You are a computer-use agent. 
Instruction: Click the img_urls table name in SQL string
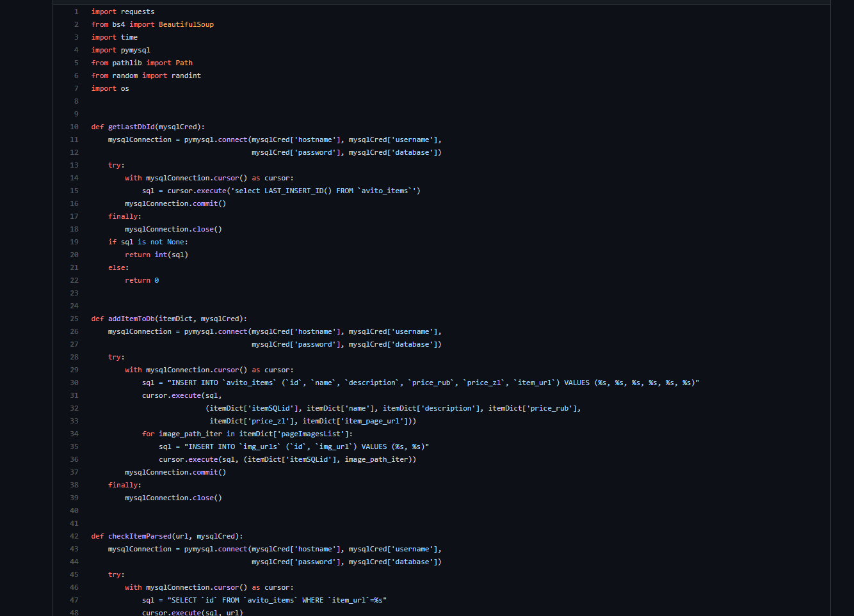[260, 446]
